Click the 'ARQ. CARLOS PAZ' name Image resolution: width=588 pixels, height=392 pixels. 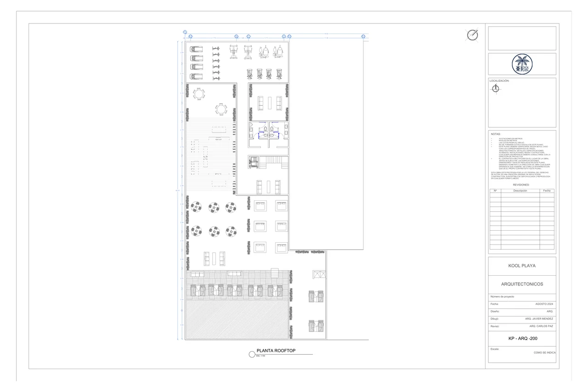[x=541, y=326]
